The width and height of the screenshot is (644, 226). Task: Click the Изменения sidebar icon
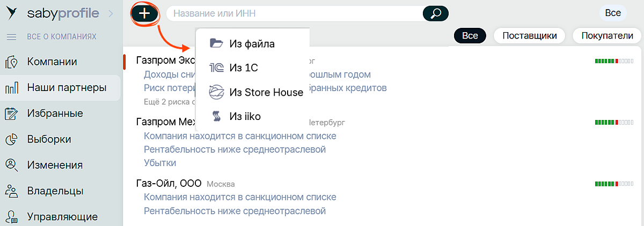(11, 165)
